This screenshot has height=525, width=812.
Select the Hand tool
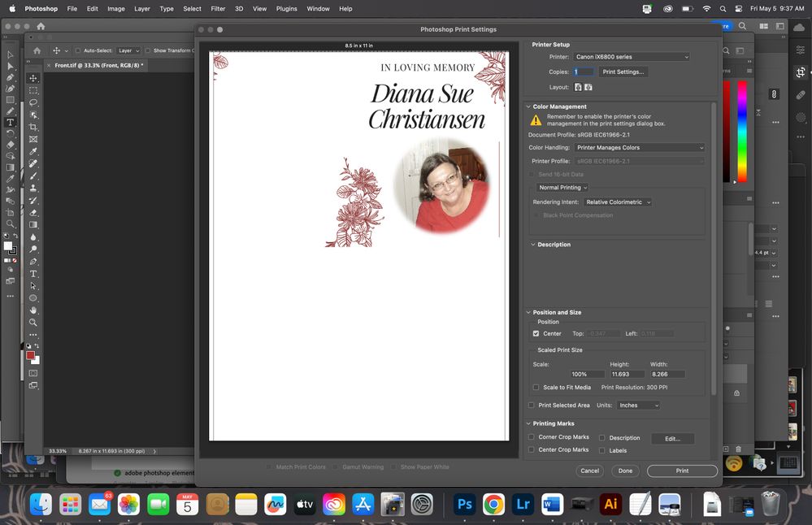coord(33,310)
